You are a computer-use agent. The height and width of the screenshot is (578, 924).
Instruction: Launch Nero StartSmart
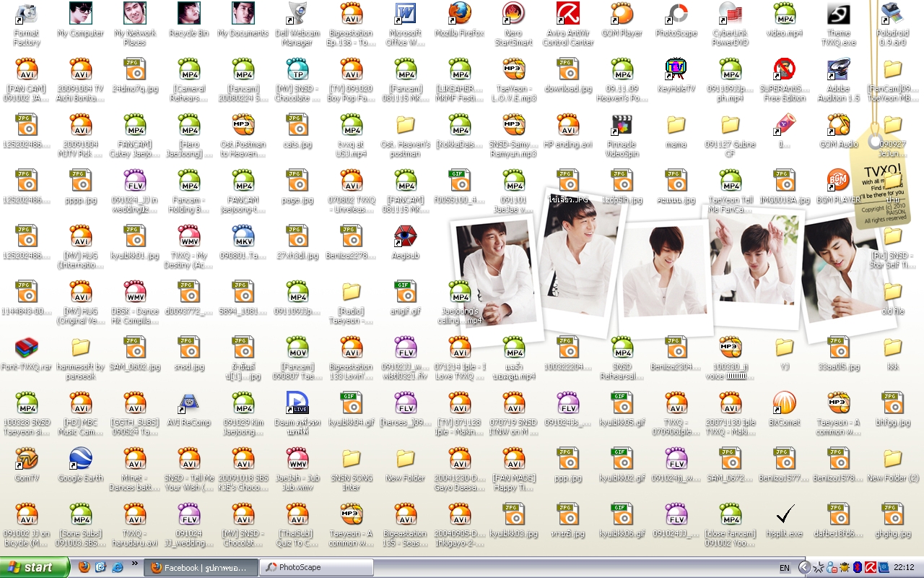click(514, 13)
